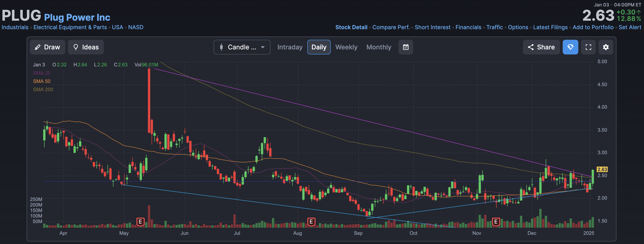Click the Share button
Screen dimensions: 644x244
[541, 47]
